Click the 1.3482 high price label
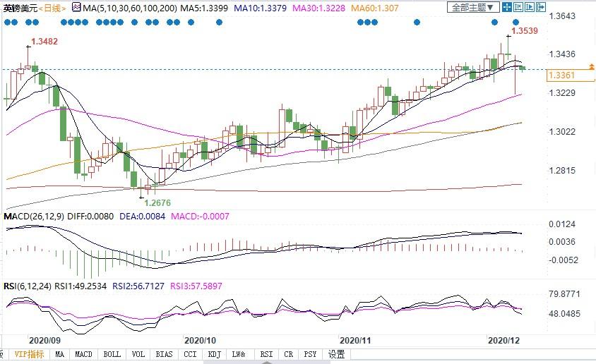 pos(44,42)
